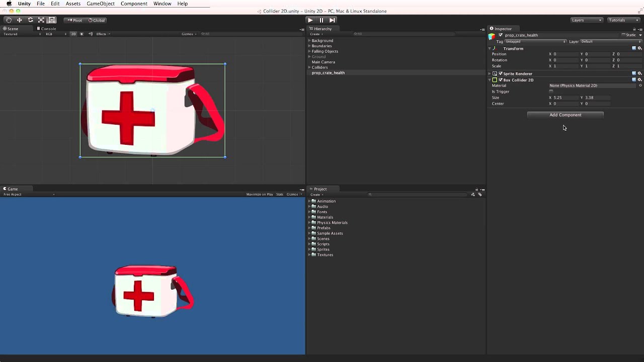The height and width of the screenshot is (362, 644).
Task: Open the GameObject menu
Action: pyautogui.click(x=101, y=4)
